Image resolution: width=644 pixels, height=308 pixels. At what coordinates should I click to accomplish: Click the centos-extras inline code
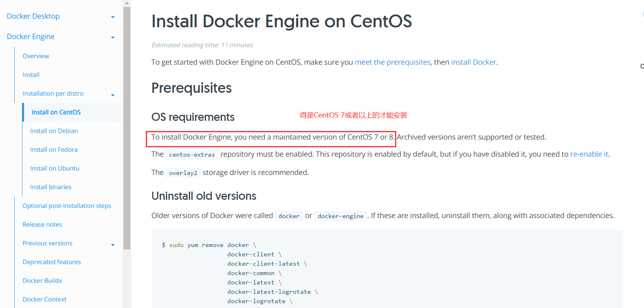(192, 155)
